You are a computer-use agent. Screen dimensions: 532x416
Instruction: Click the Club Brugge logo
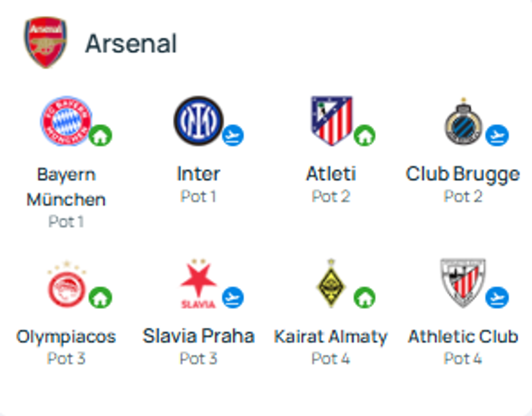tap(463, 122)
